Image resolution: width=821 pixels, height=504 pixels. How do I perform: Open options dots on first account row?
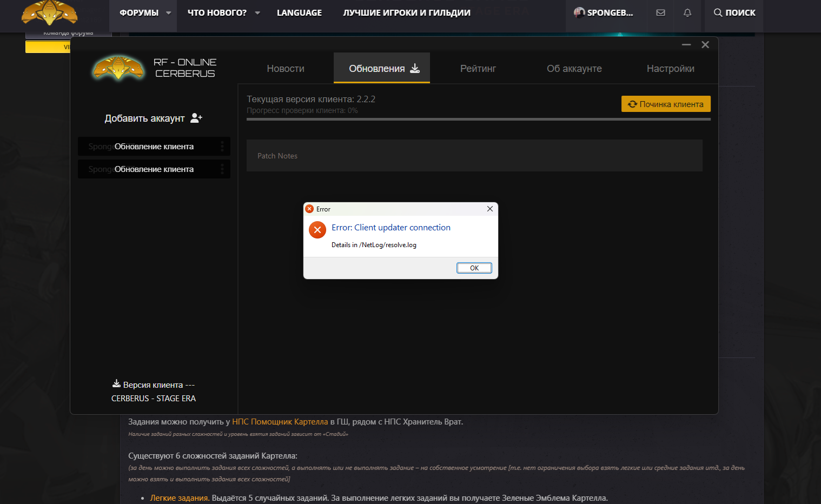point(222,147)
